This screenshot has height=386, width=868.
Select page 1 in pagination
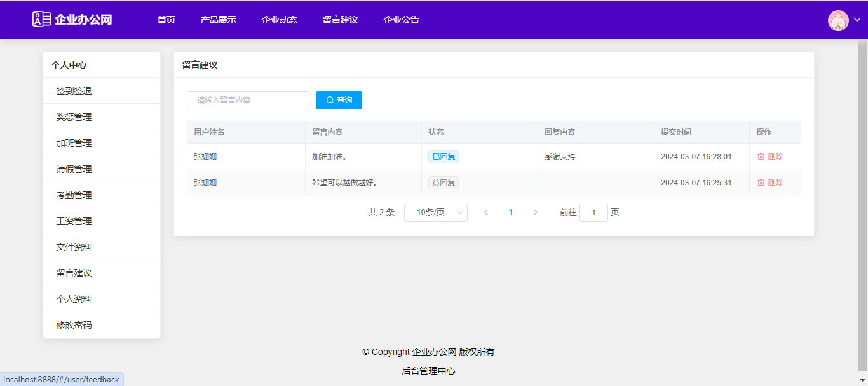(511, 213)
